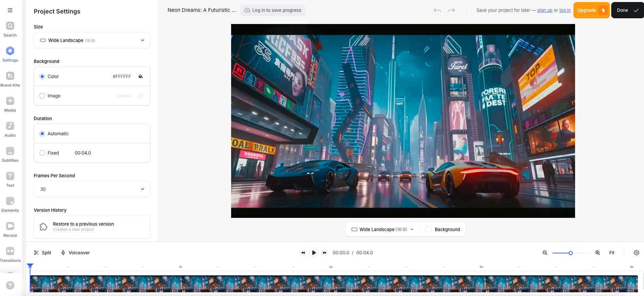Click the video preview canvas
Viewport: 644px width, 296px height.
403,121
